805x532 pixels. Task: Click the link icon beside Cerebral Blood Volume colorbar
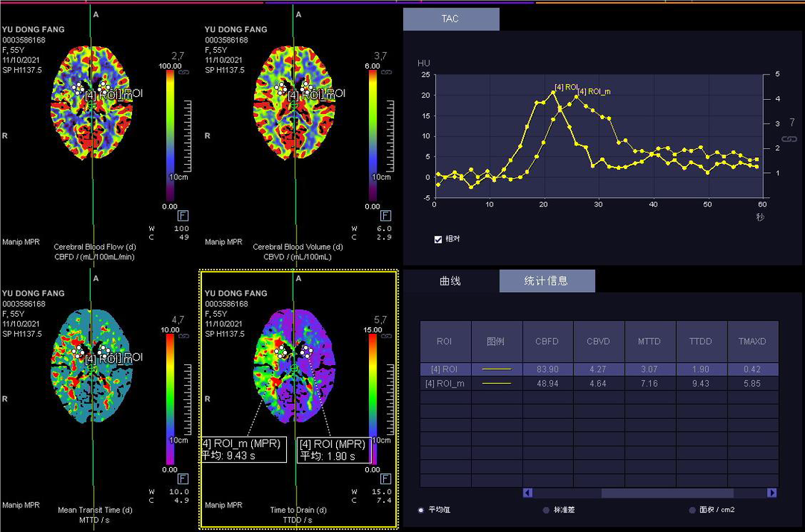point(387,72)
